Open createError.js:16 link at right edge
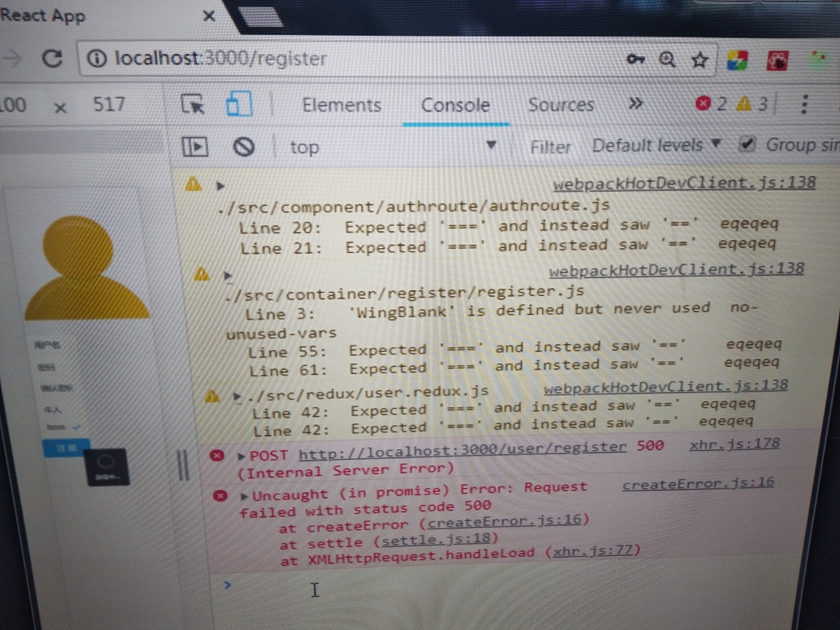The height and width of the screenshot is (630, 840). [698, 483]
